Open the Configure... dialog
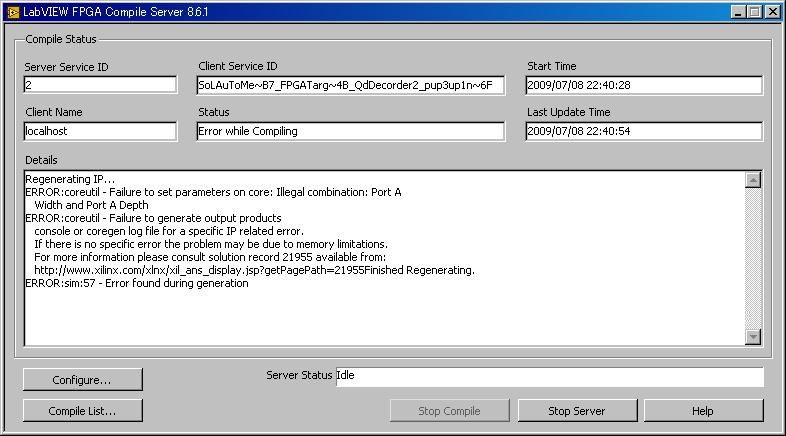The width and height of the screenshot is (786, 436). (x=83, y=380)
